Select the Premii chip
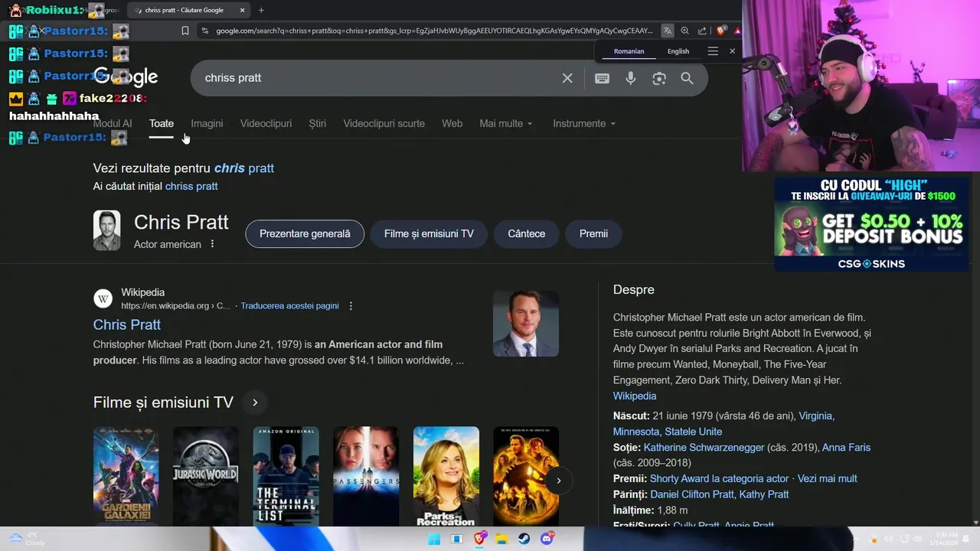Image resolution: width=980 pixels, height=551 pixels. [x=593, y=233]
